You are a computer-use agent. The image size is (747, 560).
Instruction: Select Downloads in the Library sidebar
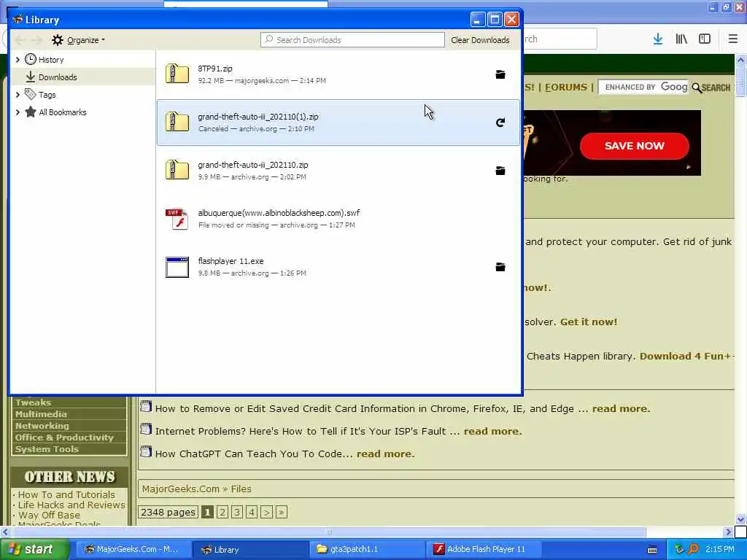click(x=82, y=77)
